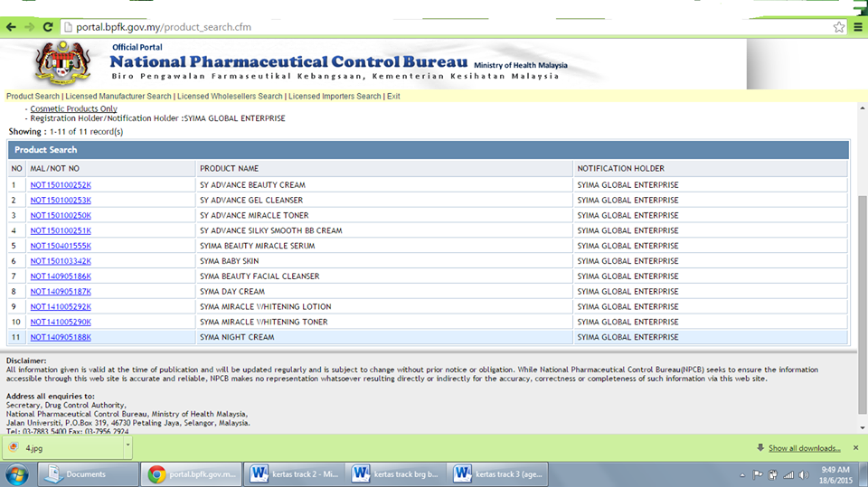Screen dimensions: 868x487
Task: Open the Windows Start menu
Action: point(18,475)
